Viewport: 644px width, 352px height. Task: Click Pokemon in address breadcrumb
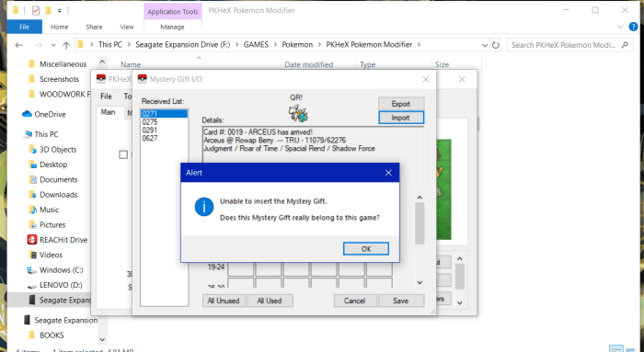297,45
